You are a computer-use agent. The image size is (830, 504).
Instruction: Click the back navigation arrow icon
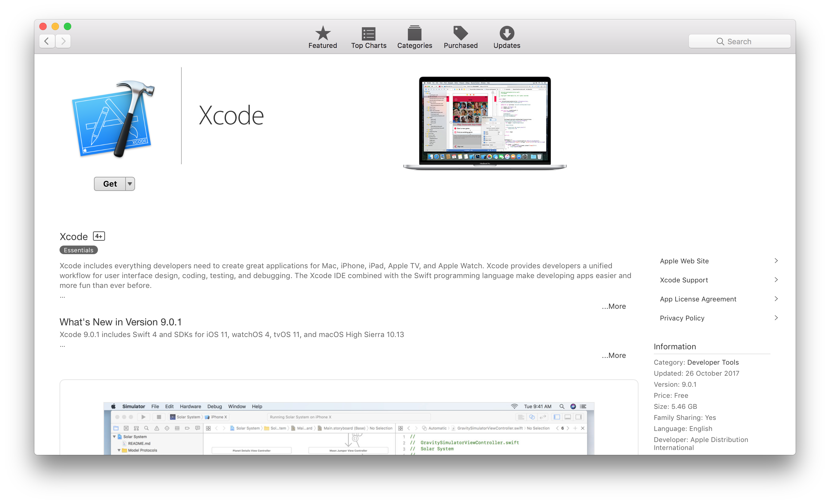tap(48, 41)
